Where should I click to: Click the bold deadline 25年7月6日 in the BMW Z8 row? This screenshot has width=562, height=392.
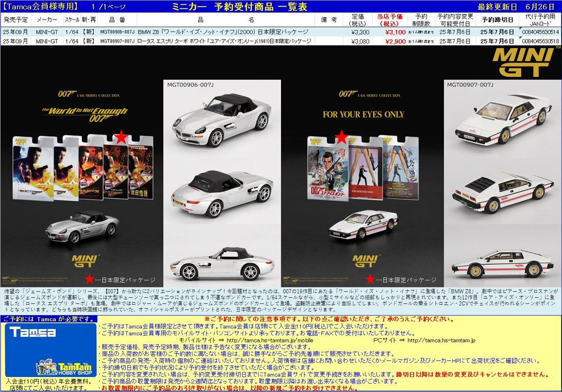click(496, 32)
